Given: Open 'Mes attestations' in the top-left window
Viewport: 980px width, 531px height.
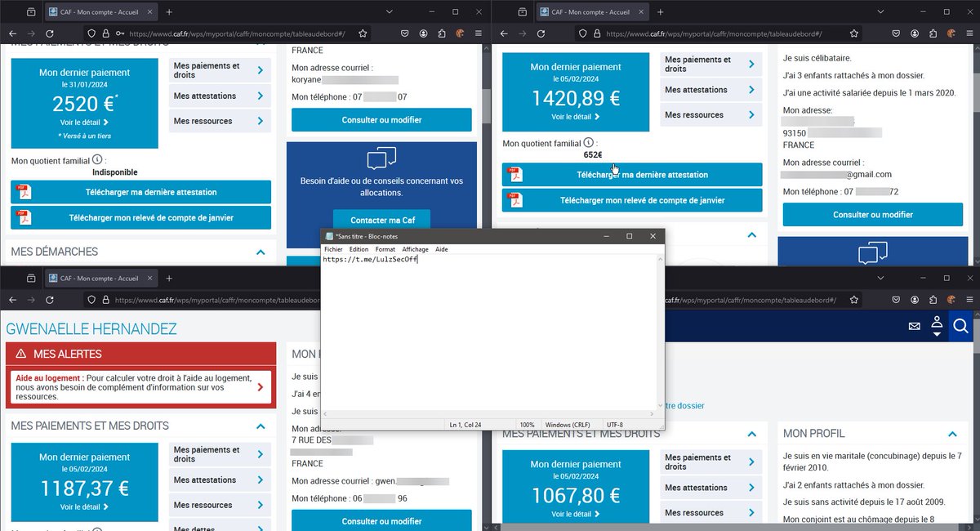Looking at the screenshot, I should coord(219,96).
